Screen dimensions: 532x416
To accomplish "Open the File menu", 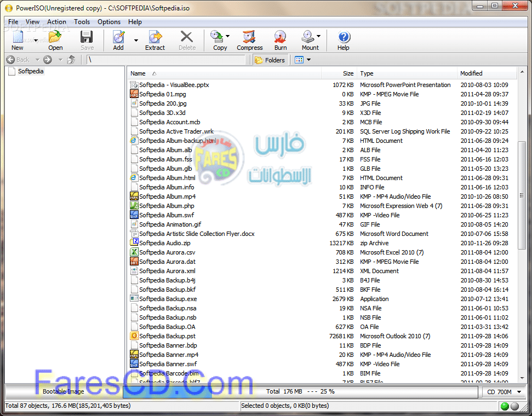I will [13, 22].
